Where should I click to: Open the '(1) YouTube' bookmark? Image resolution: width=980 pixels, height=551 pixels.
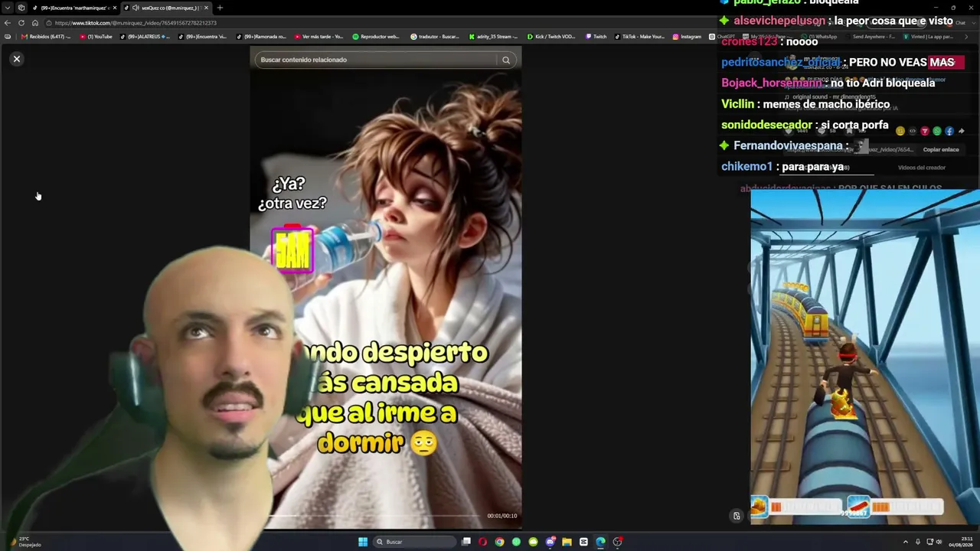pyautogui.click(x=96, y=37)
